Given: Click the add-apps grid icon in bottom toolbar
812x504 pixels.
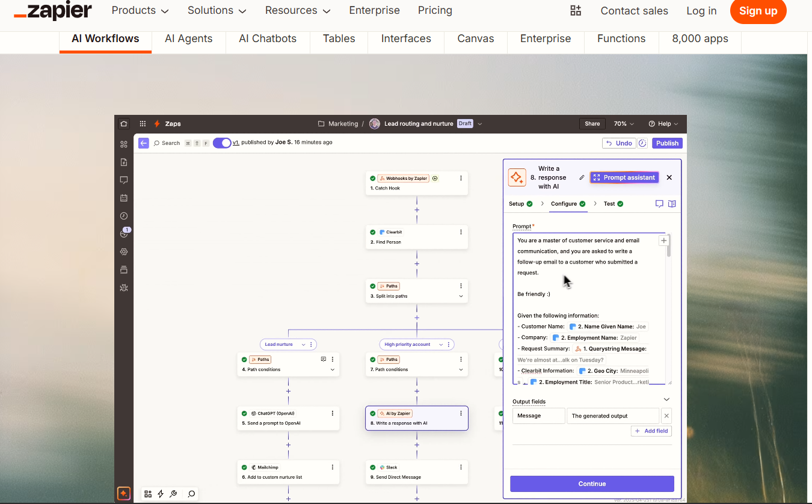Looking at the screenshot, I should click(148, 494).
